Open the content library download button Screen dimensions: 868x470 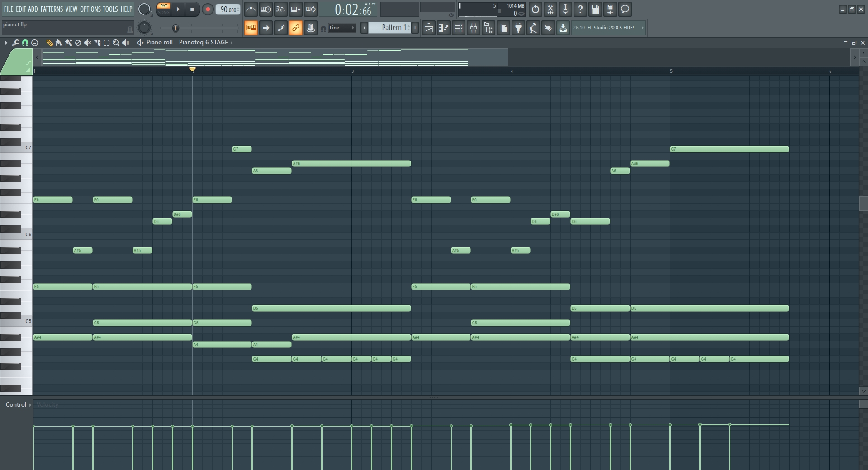563,28
